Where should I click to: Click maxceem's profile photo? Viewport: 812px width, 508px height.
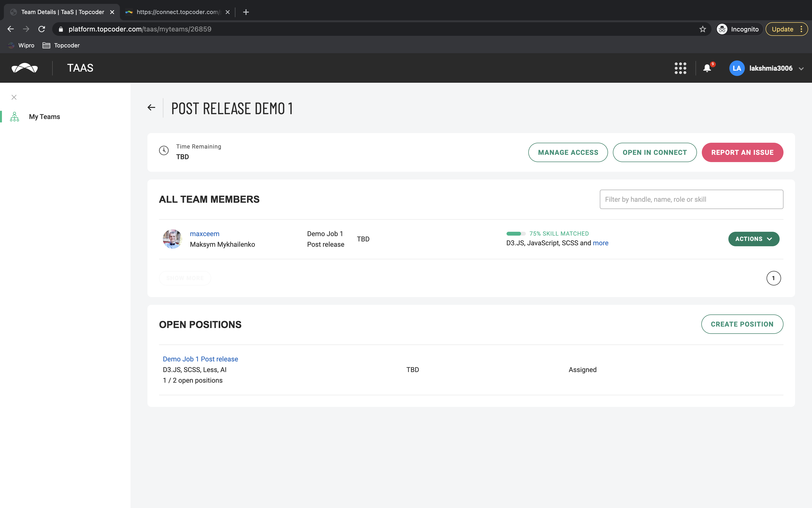tap(173, 239)
